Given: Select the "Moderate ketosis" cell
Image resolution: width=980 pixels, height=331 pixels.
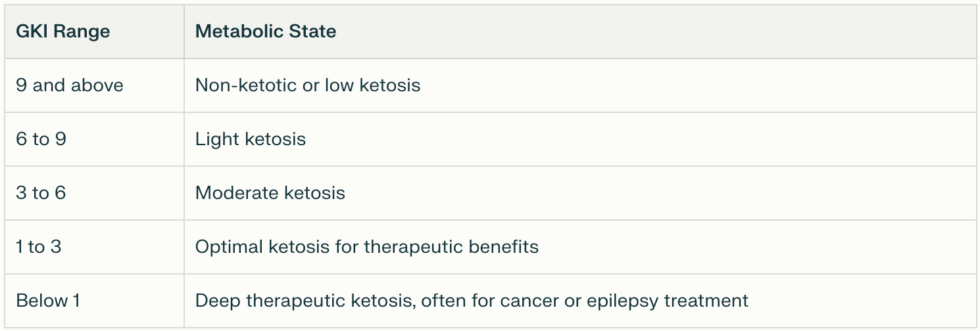Looking at the screenshot, I should click(270, 193).
